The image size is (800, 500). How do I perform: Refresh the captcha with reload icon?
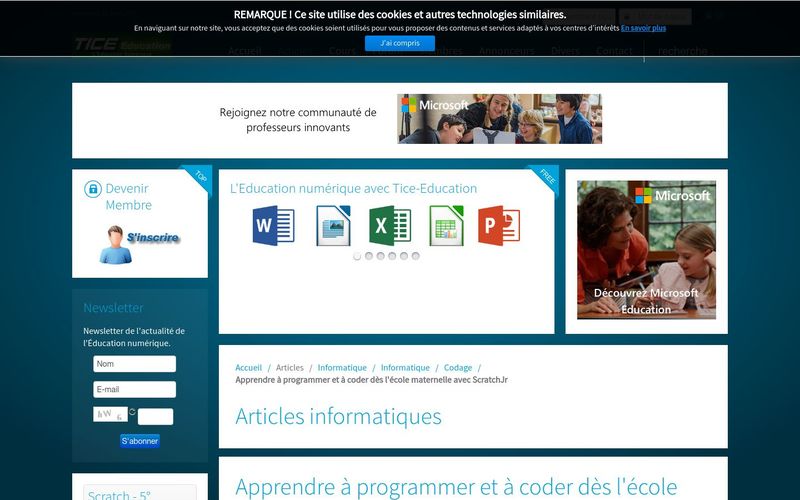pyautogui.click(x=133, y=412)
